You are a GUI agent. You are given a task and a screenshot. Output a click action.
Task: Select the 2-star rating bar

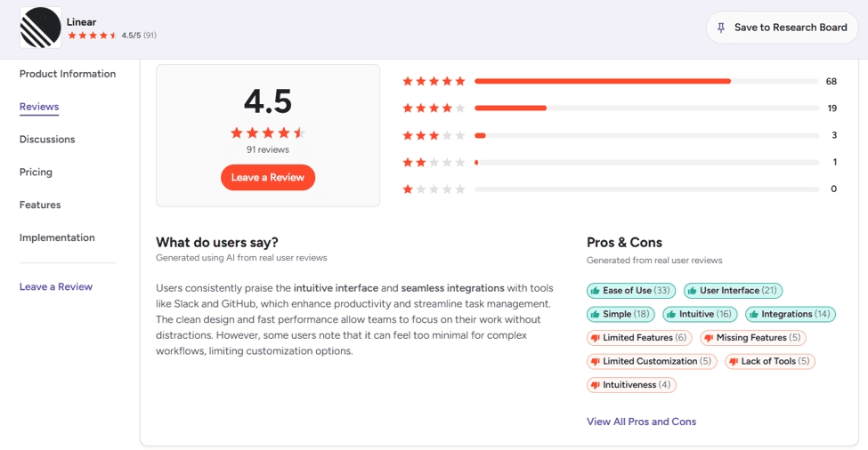point(646,163)
